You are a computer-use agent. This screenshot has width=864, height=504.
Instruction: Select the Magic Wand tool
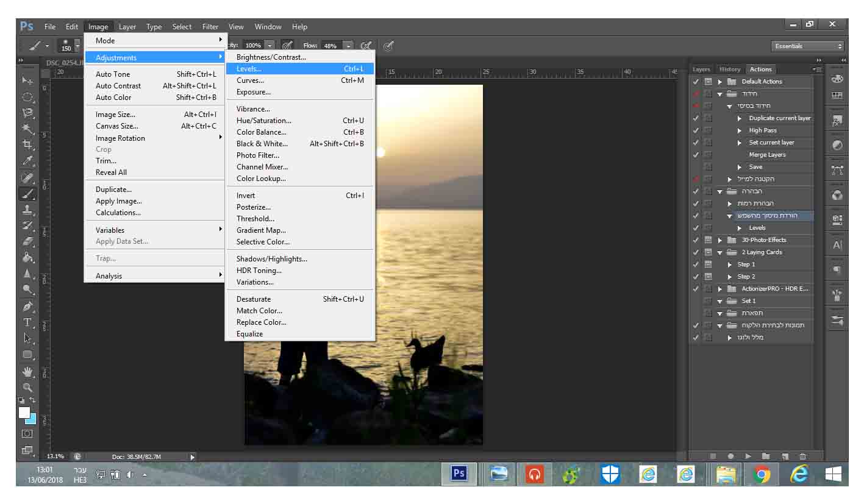tap(27, 129)
